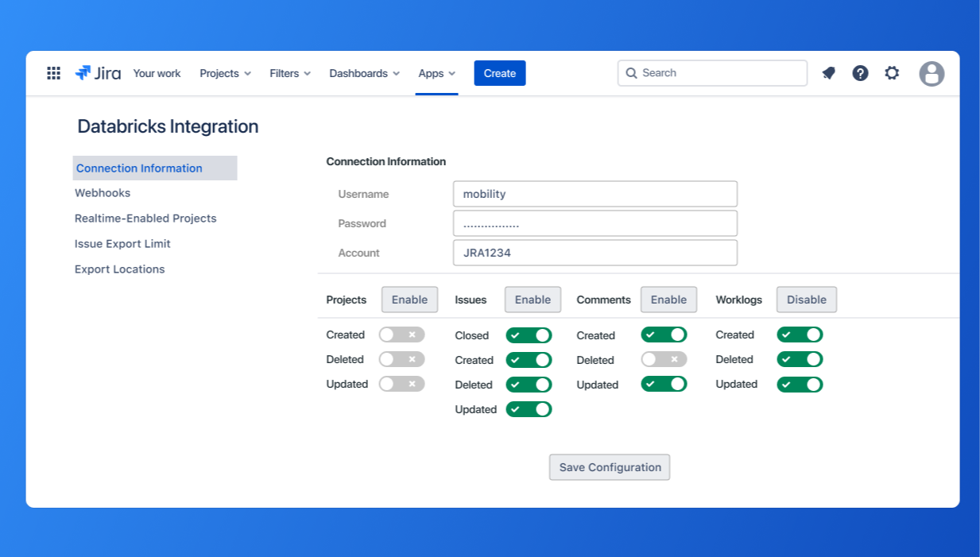Viewport: 980px width, 557px height.
Task: Click Disable button next to Worklogs
Action: click(x=807, y=300)
